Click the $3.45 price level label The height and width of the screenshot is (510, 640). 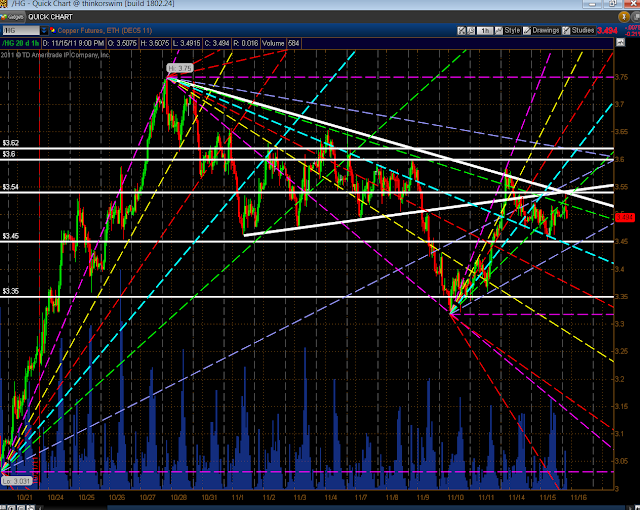pos(11,236)
